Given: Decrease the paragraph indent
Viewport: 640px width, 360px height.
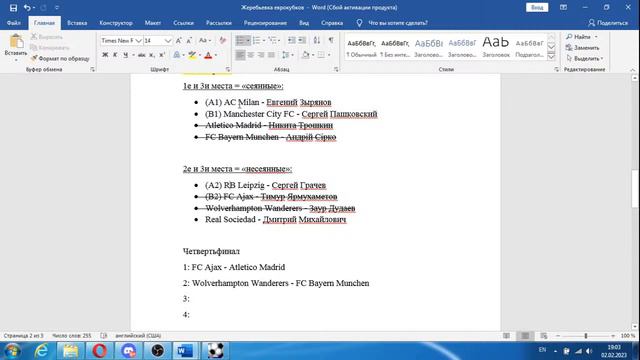Looking at the screenshot, I should [x=291, y=40].
